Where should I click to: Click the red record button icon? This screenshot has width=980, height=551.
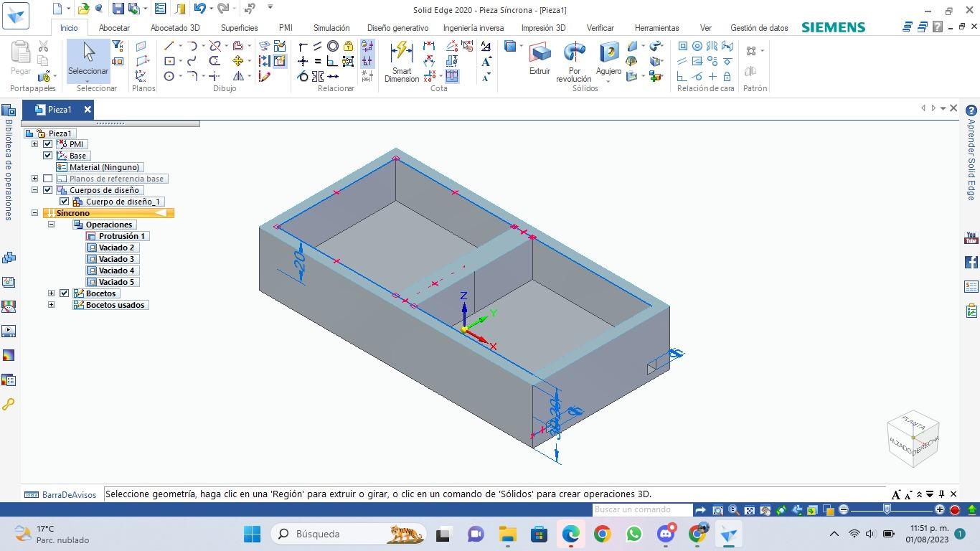point(955,510)
